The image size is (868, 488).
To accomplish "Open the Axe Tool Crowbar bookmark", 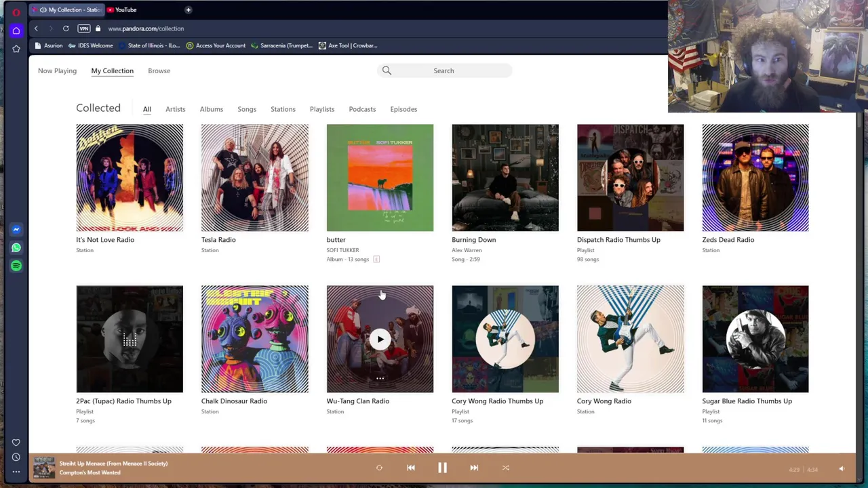I will pyautogui.click(x=348, y=45).
